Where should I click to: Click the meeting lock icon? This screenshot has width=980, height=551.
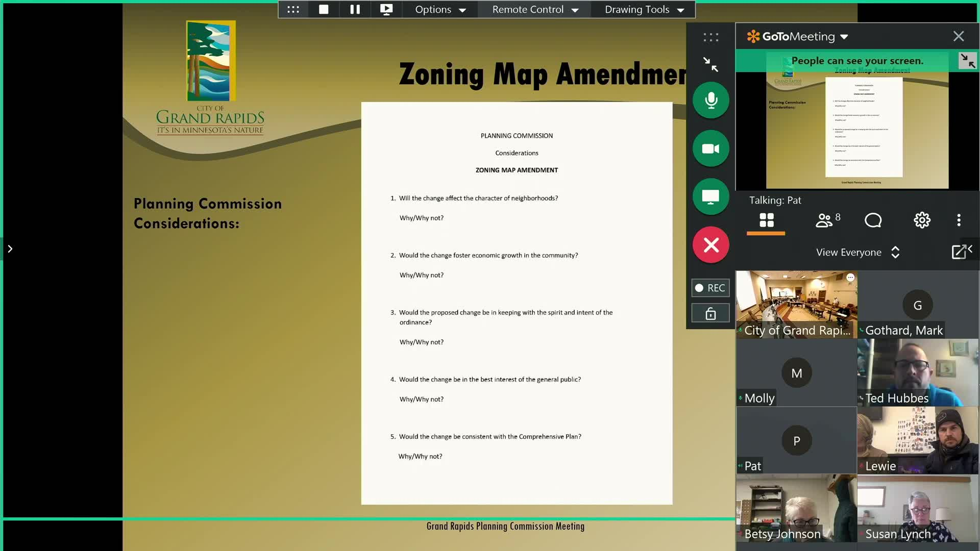click(710, 313)
